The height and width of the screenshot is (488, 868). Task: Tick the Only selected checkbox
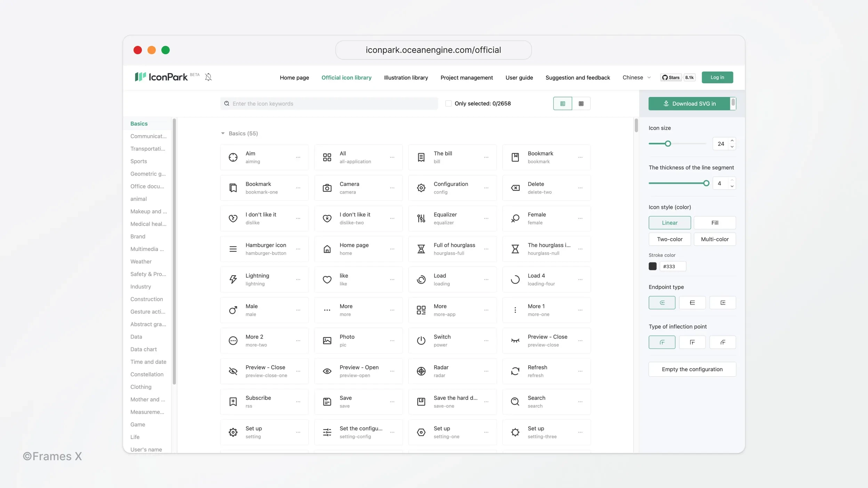pyautogui.click(x=448, y=104)
